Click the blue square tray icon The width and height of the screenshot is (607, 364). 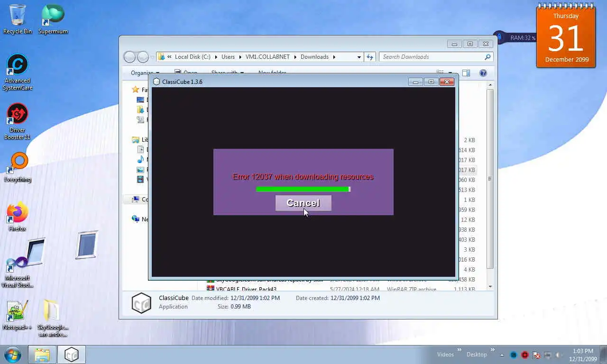(x=514, y=355)
